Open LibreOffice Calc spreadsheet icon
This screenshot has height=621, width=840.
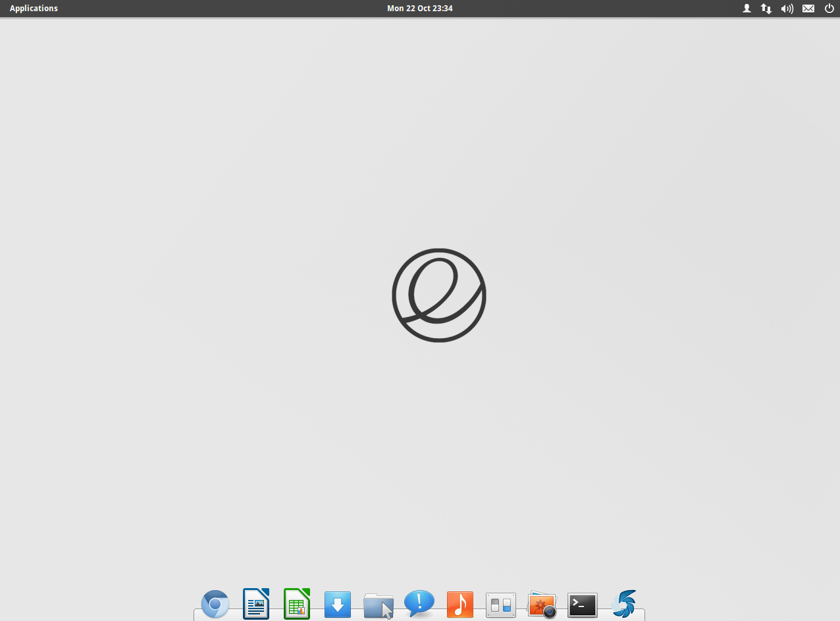point(297,604)
